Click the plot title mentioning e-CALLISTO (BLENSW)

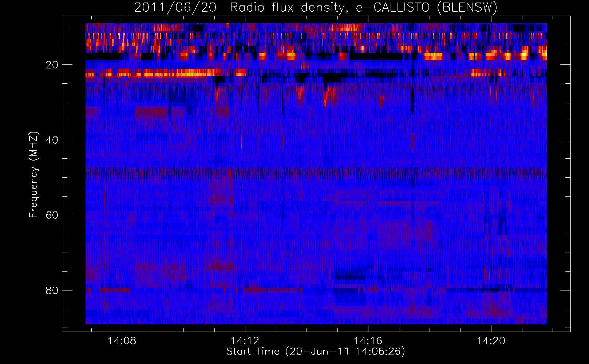click(316, 8)
